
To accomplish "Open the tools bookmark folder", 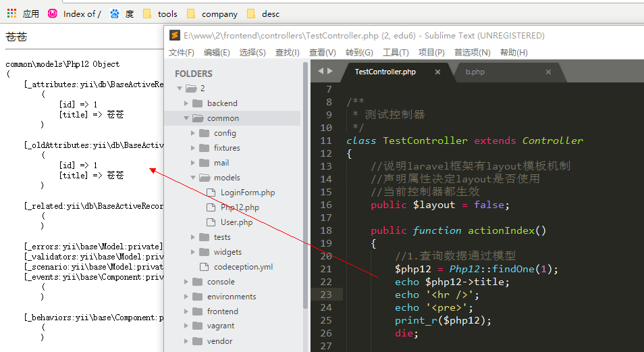I will click(160, 14).
